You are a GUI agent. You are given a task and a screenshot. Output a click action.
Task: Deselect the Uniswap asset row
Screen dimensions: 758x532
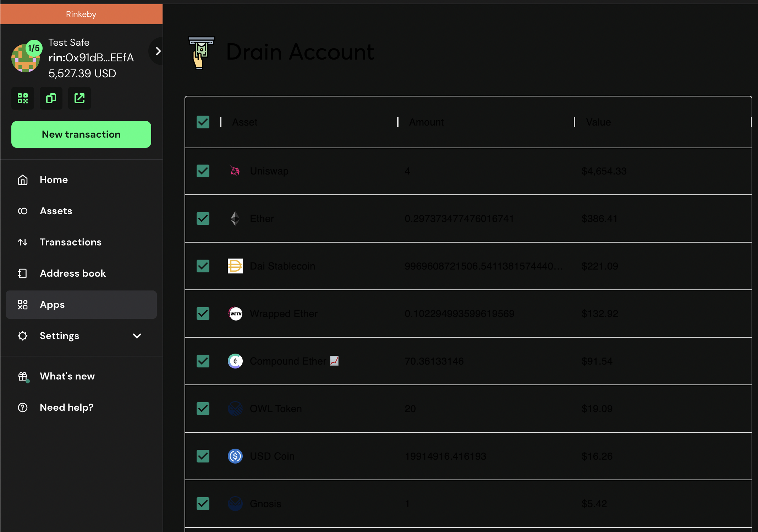(x=203, y=171)
